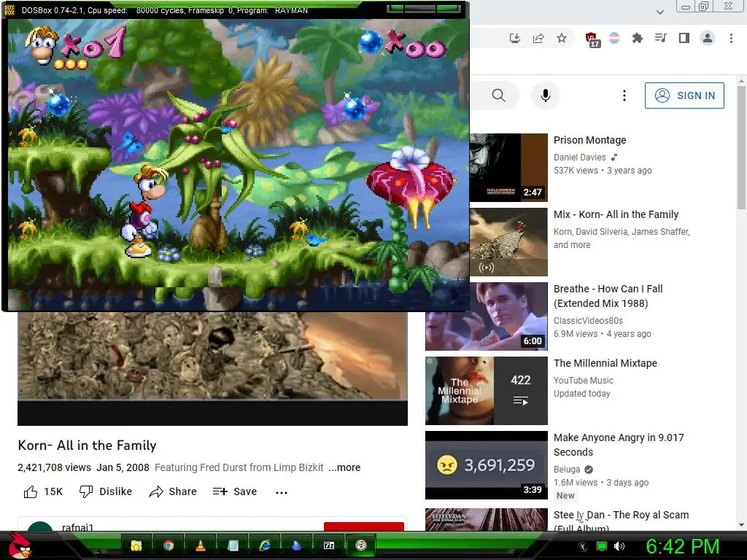This screenshot has width=747, height=560.
Task: Click the Daniel Davies channel name
Action: 579,157
